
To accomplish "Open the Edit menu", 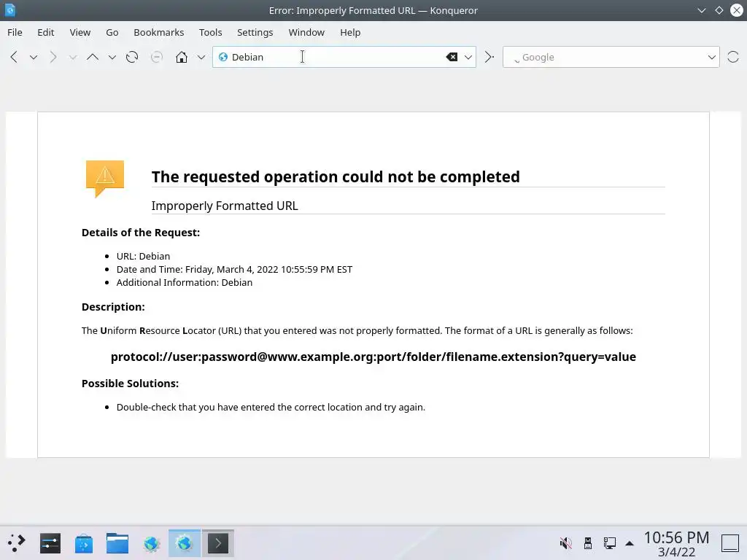I will (46, 32).
